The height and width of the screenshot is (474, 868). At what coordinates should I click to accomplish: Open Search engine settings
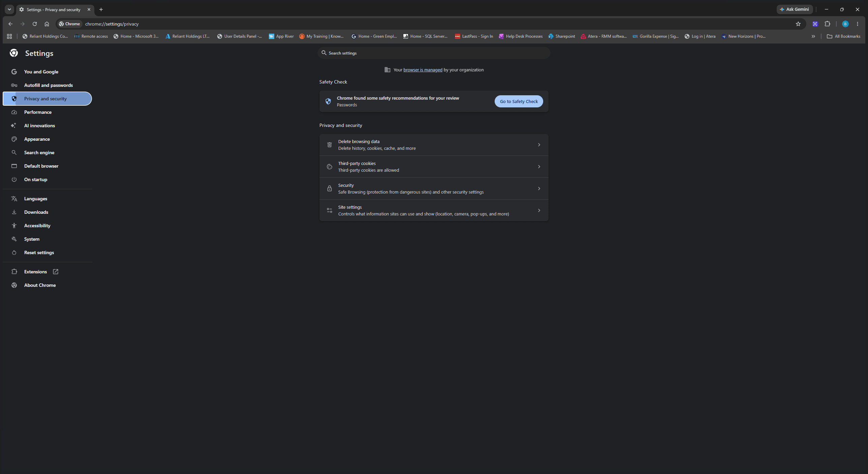pyautogui.click(x=47, y=153)
